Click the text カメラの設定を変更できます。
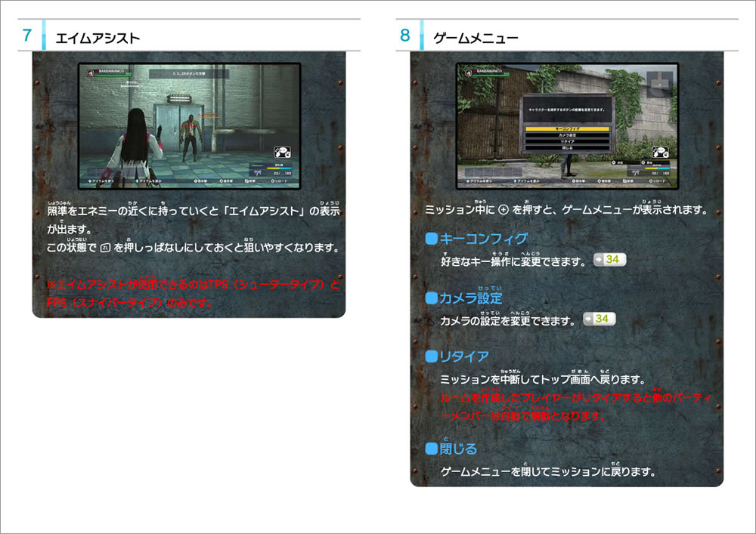Image resolution: width=756 pixels, height=534 pixels. [508, 321]
